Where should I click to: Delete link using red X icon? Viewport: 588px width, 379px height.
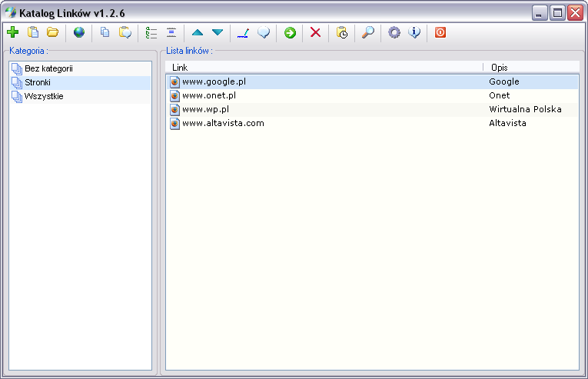tap(315, 32)
